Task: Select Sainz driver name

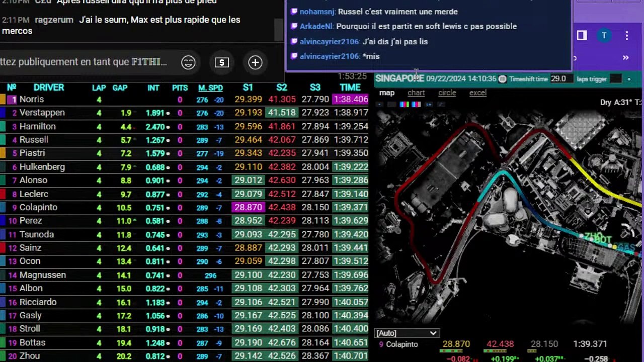Action: click(x=30, y=248)
